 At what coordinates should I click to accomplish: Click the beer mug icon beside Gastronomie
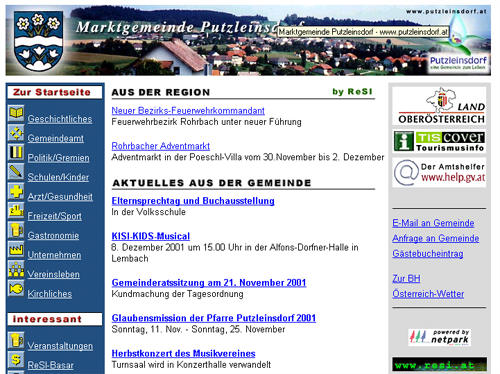point(16,230)
